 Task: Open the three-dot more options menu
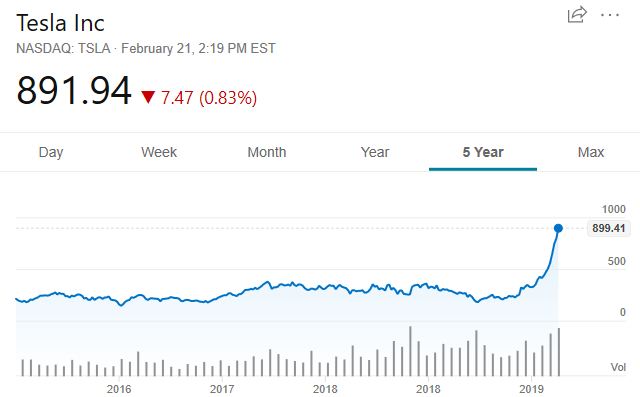click(x=610, y=16)
